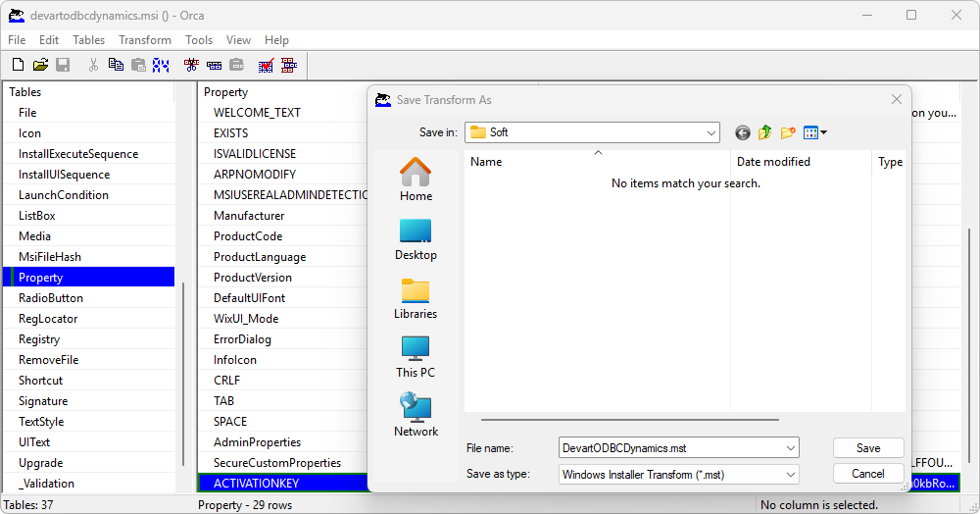
Task: Click the Type column header
Action: pyautogui.click(x=890, y=161)
